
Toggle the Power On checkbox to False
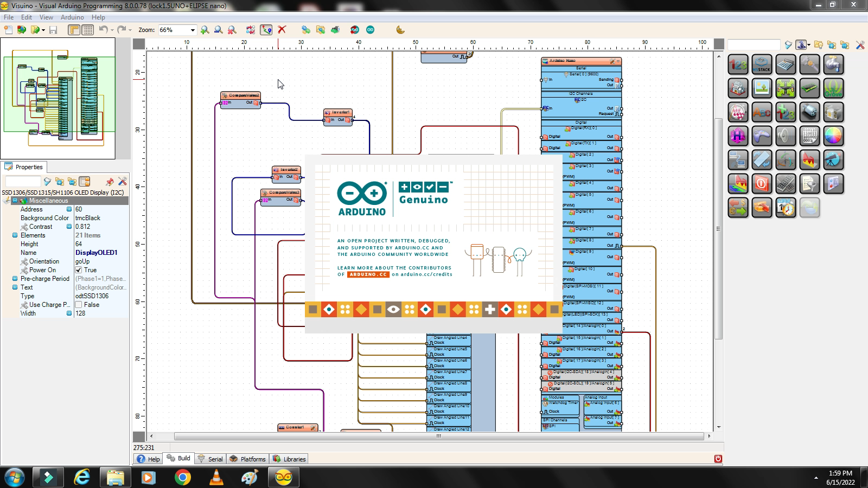78,270
